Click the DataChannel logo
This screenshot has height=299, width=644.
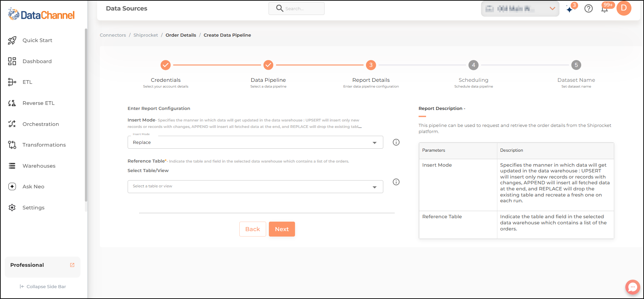[x=41, y=14]
